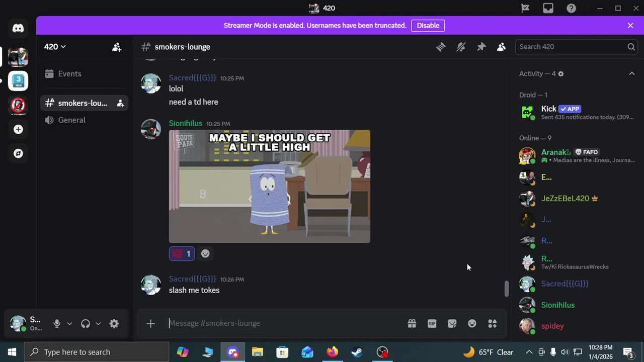644x362 pixels.
Task: Open Discover servers compass icon
Action: point(18,153)
